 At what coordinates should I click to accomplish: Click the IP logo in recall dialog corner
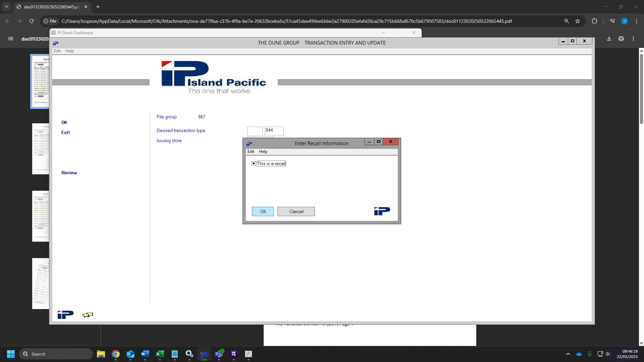382,211
